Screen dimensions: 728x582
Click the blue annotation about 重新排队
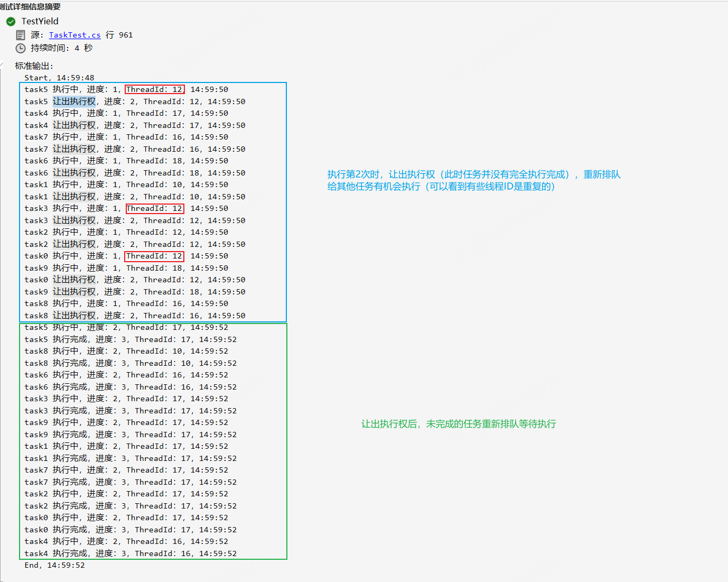(x=473, y=180)
